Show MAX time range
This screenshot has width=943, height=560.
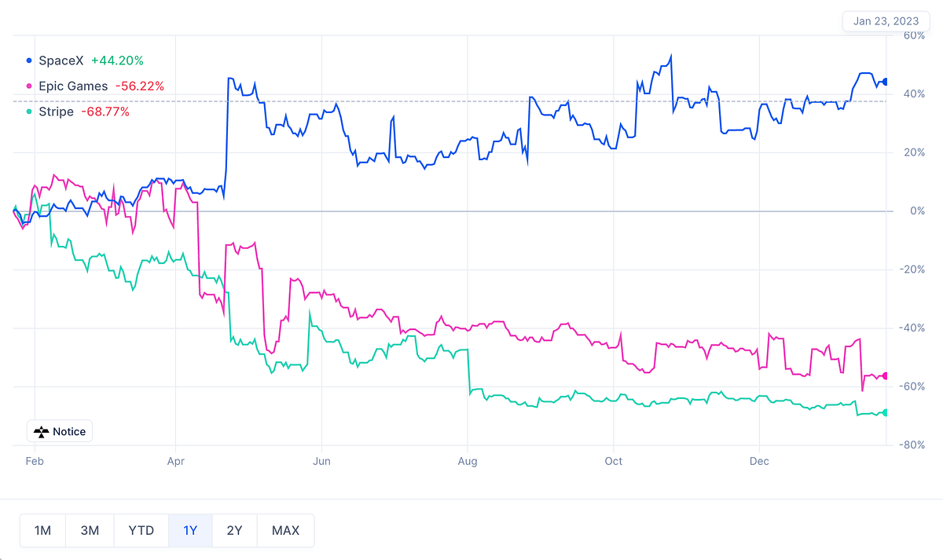(x=285, y=530)
